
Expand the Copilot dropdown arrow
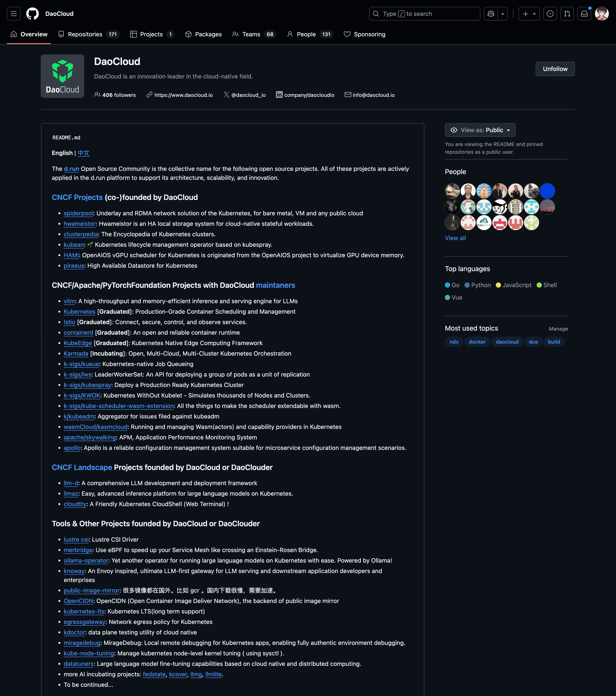coord(503,14)
